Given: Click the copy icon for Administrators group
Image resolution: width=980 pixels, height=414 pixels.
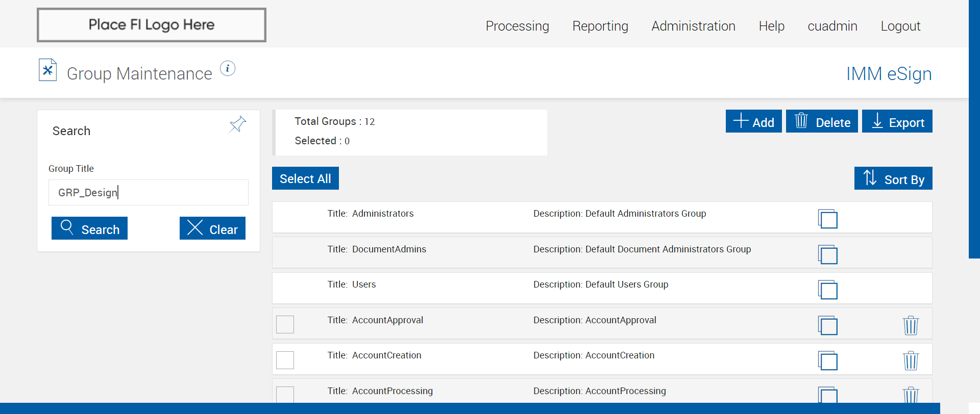Looking at the screenshot, I should pos(828,219).
